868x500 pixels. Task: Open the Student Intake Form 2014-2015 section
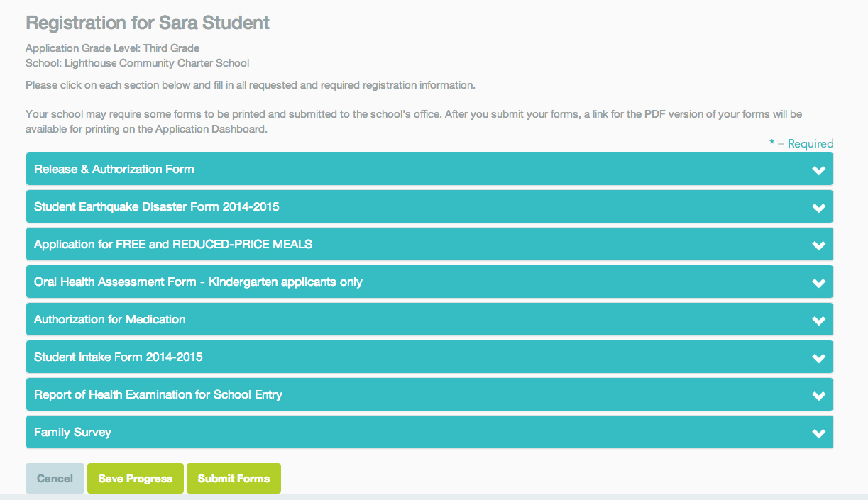click(x=429, y=357)
